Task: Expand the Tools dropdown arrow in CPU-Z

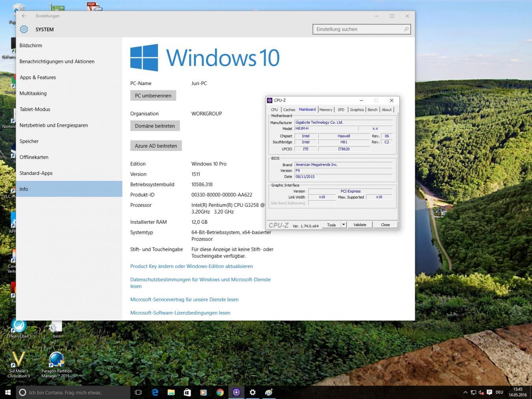Action: pyautogui.click(x=343, y=225)
